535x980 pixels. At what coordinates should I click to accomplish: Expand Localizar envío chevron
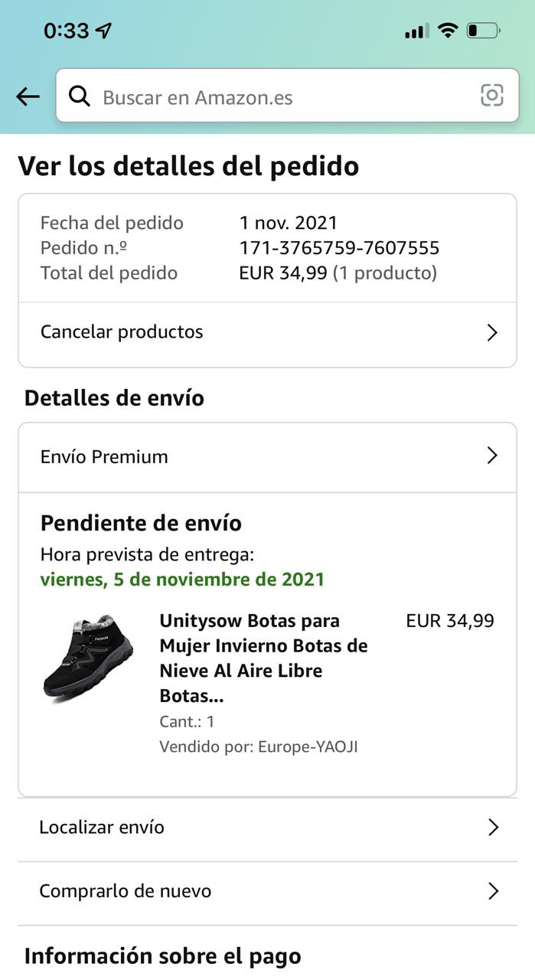(493, 828)
